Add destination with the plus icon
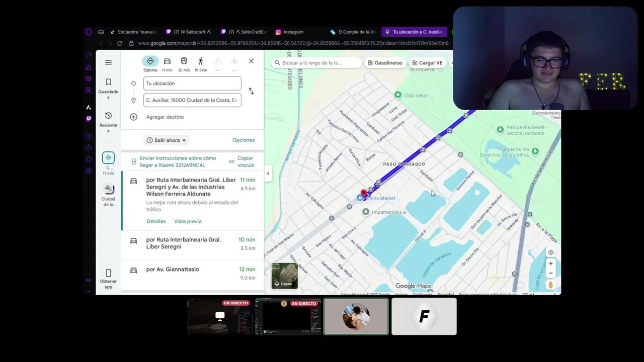 click(133, 117)
